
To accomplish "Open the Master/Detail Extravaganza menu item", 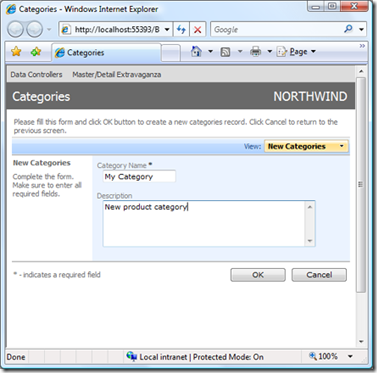I will point(117,75).
